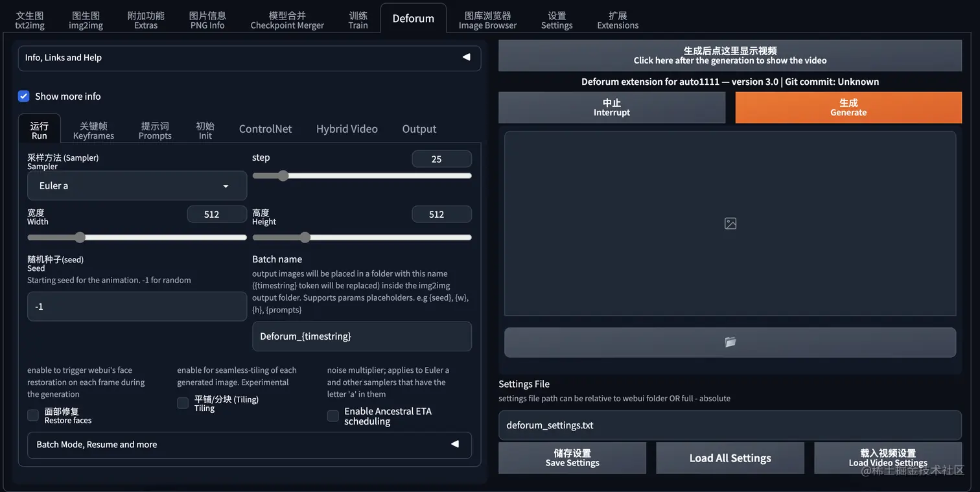Click the seed input field showing -1
The image size is (980, 492).
(x=136, y=306)
